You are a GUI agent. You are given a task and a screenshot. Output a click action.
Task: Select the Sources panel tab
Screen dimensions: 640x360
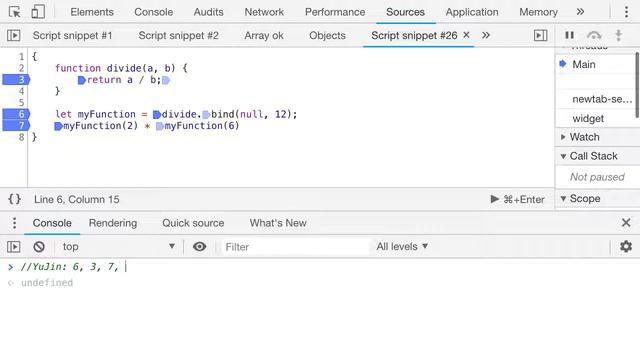point(405,12)
